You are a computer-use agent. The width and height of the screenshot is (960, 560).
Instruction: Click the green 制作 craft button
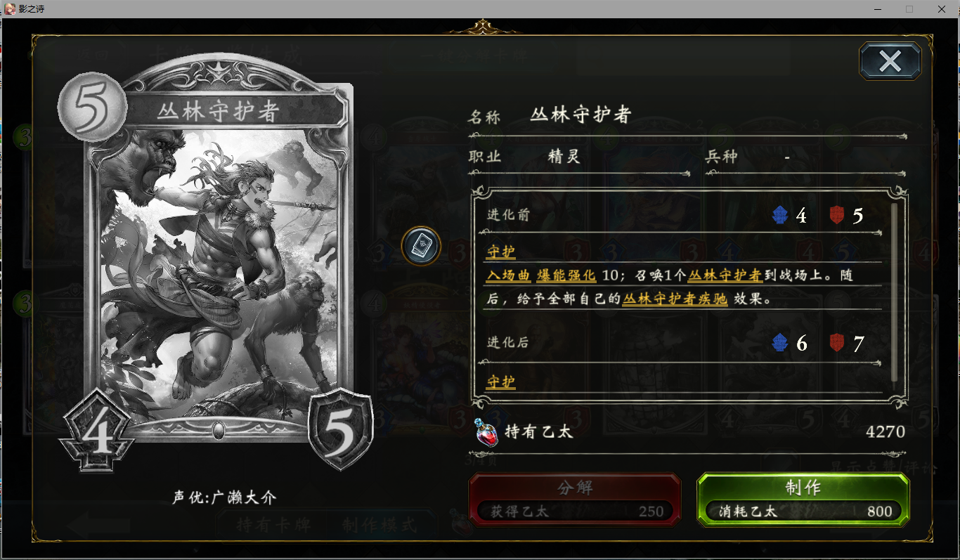point(803,500)
